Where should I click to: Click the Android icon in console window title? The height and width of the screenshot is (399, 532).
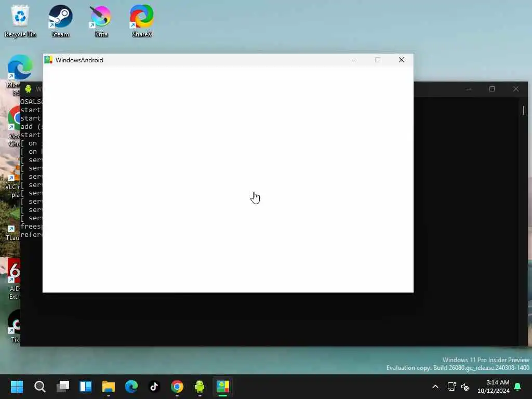(28, 89)
